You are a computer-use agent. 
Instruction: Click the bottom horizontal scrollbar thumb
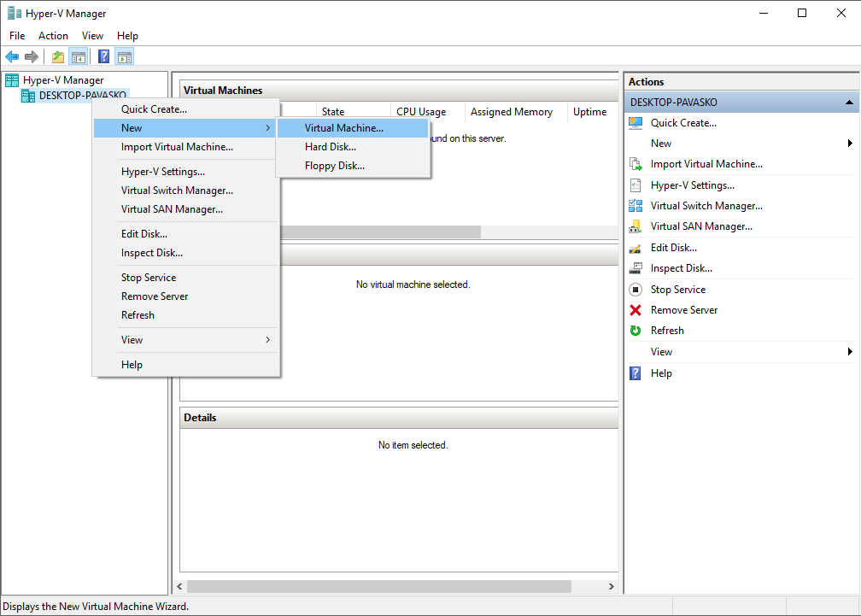coord(379,587)
